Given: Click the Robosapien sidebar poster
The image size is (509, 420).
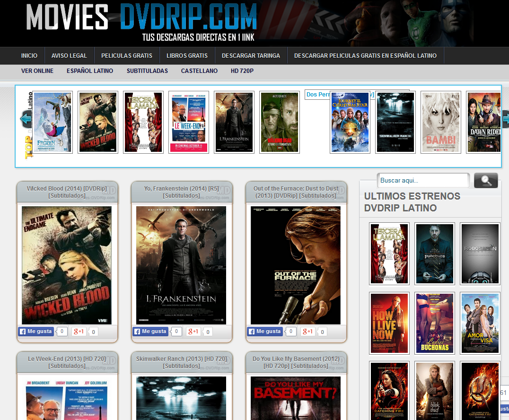Looking at the screenshot, I should [x=480, y=254].
